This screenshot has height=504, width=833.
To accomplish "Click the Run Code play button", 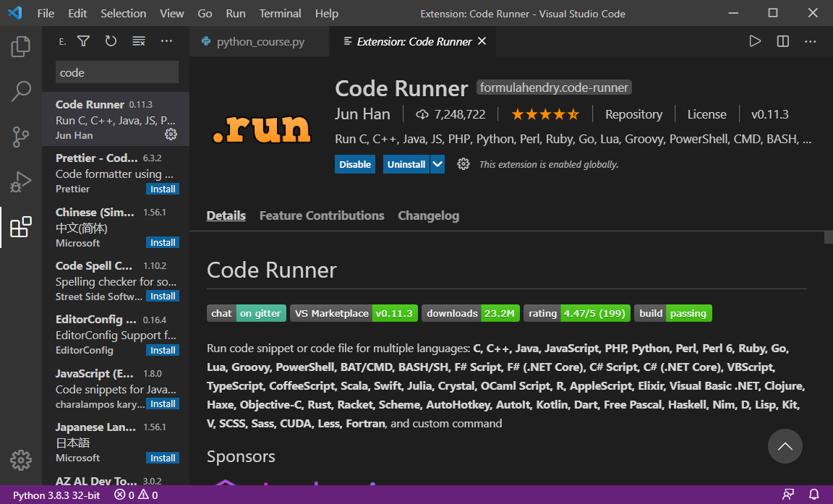I will (755, 41).
